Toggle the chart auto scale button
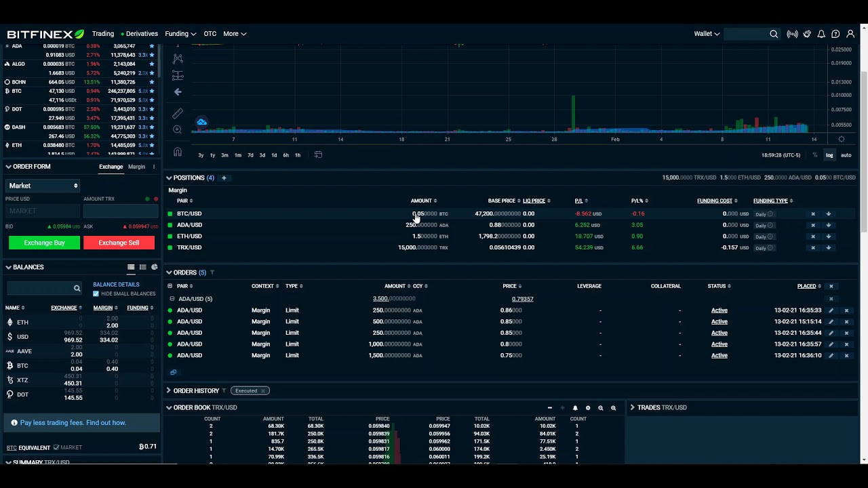The image size is (868, 488). [846, 155]
